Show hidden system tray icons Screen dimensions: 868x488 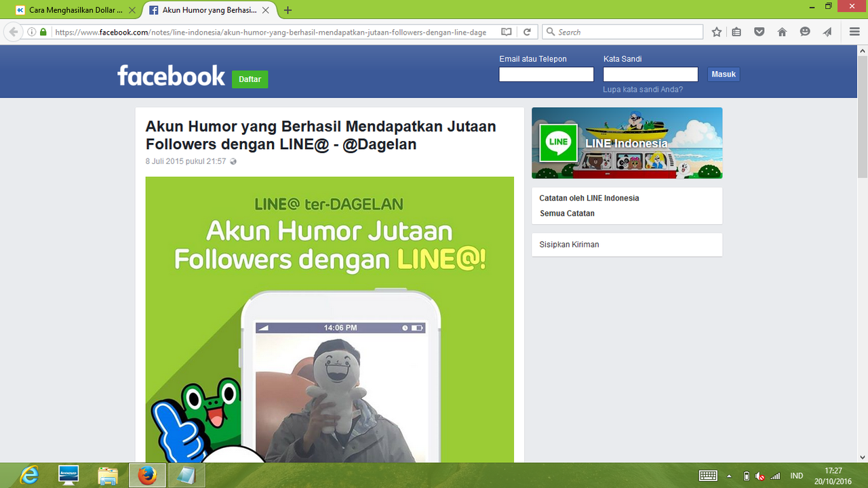[730, 476]
